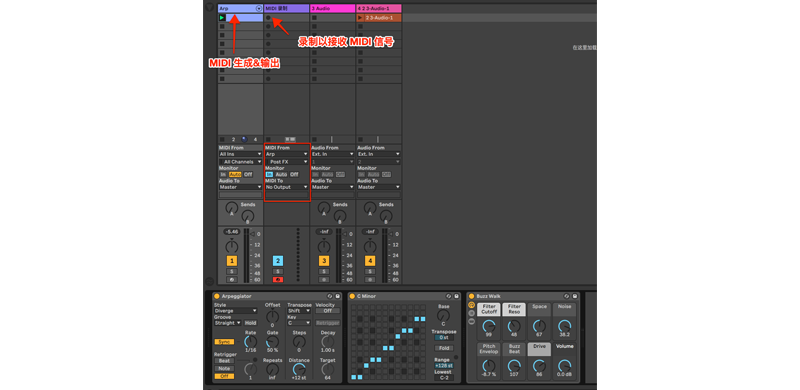This screenshot has width=800, height=390.
Task: Open the Post FX channel dropdown
Action: (286, 161)
